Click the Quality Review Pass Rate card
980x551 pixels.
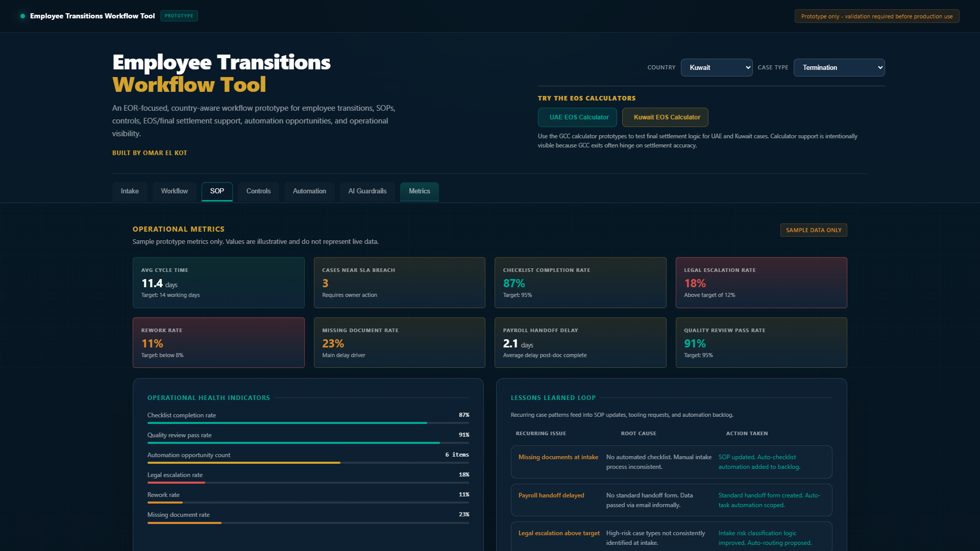(x=762, y=343)
